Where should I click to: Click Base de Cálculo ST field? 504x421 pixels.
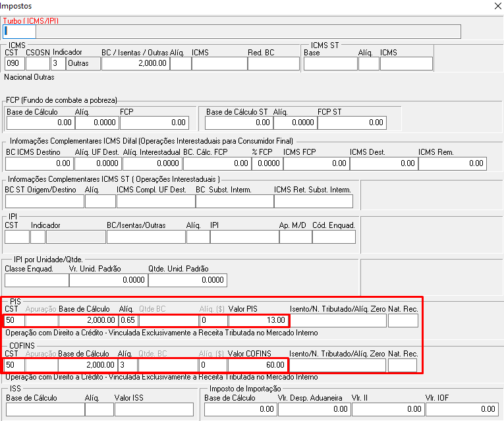[x=238, y=123]
